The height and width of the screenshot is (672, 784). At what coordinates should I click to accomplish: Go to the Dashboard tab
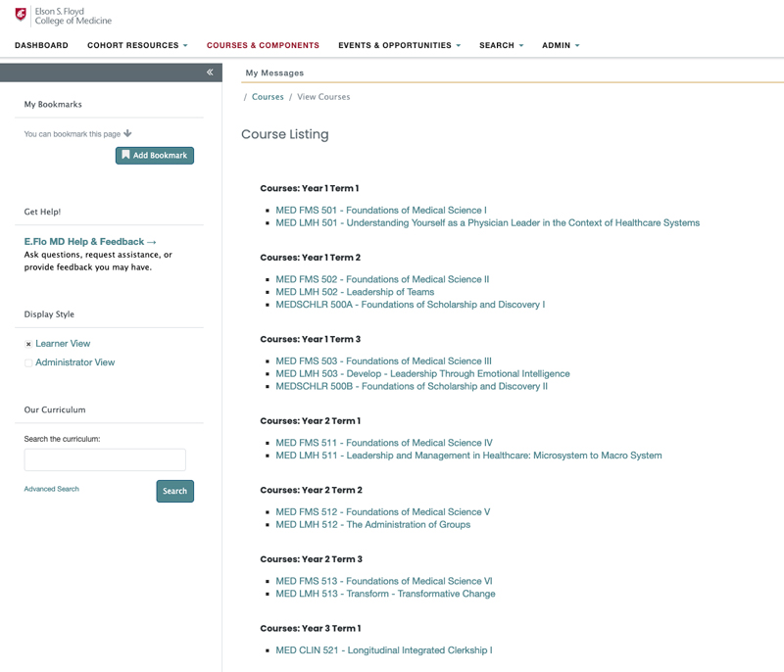tap(41, 45)
